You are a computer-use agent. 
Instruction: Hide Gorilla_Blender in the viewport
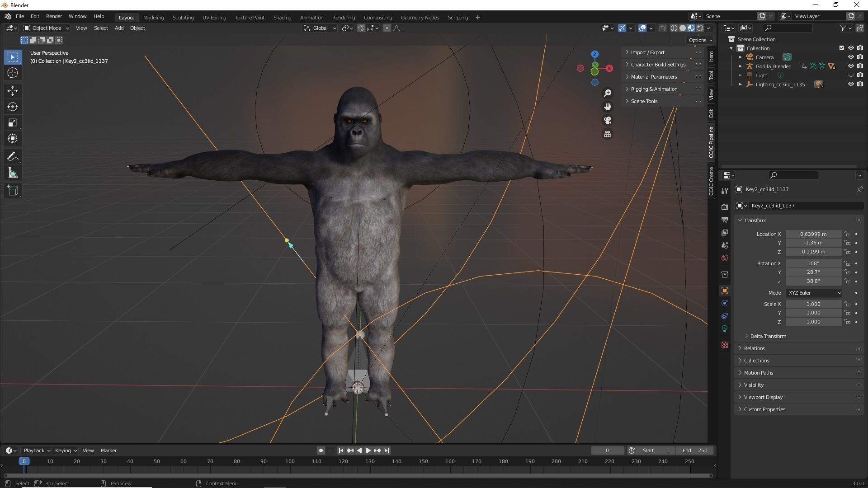click(x=851, y=66)
